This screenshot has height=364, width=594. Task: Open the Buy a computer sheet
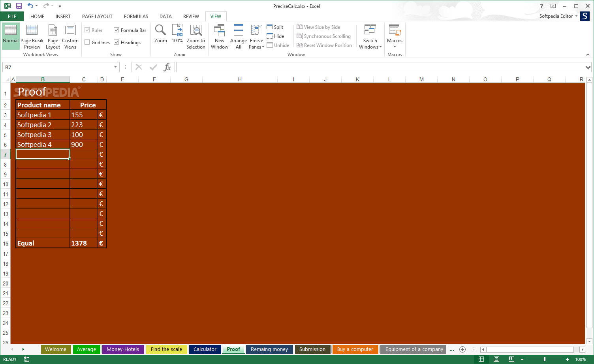[x=355, y=349]
